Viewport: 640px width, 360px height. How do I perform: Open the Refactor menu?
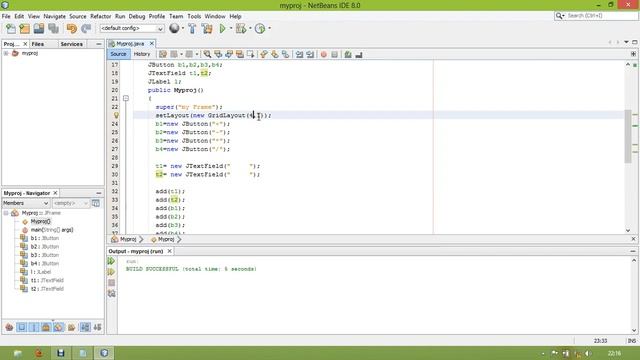(x=100, y=16)
